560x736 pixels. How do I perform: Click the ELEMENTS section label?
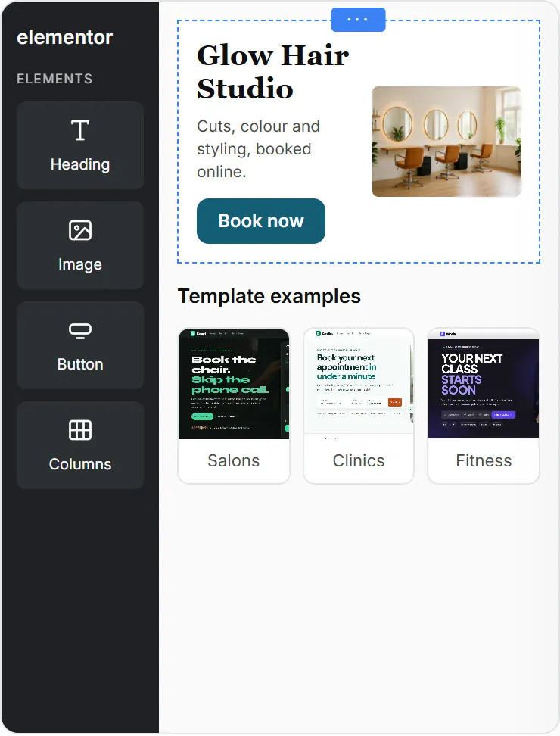coord(55,79)
